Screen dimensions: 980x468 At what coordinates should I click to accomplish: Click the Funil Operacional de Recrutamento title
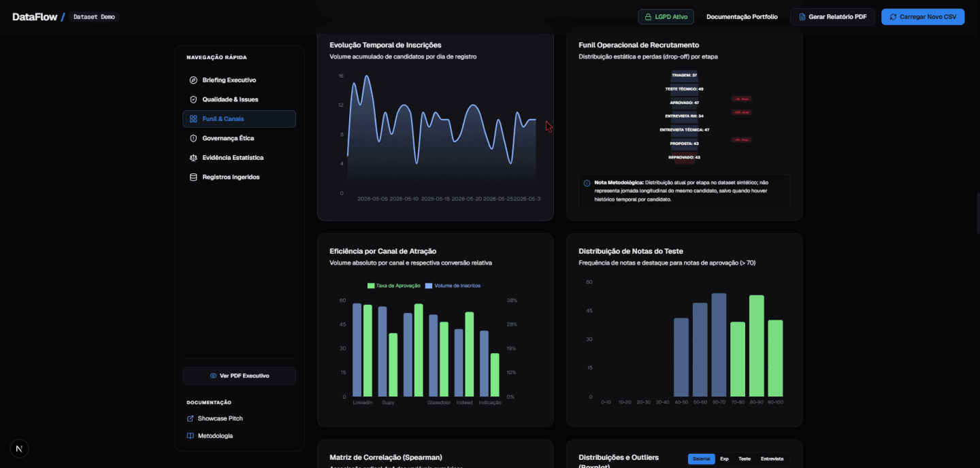(x=638, y=45)
